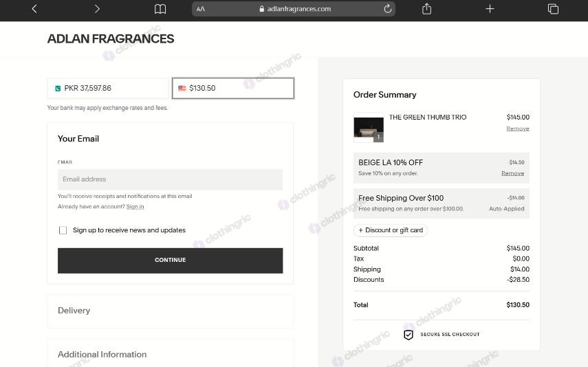Click the Free Shipping Over $100 label
This screenshot has width=588, height=367.
401,198
